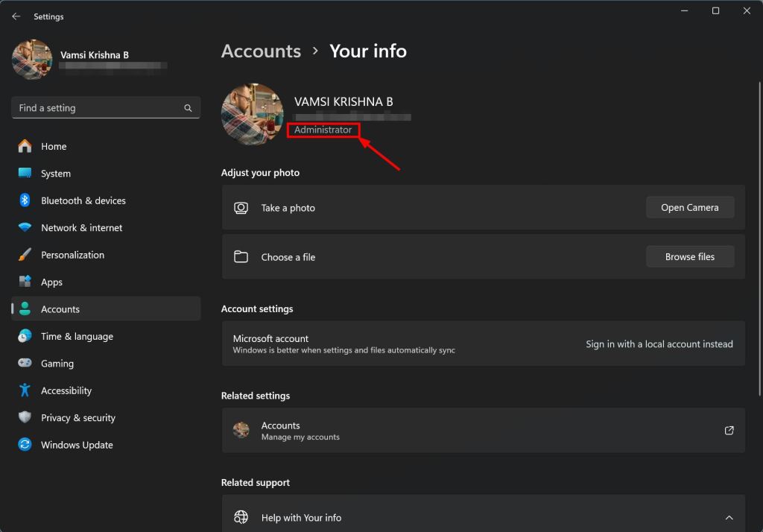The height and width of the screenshot is (532, 763).
Task: Click the search magnifier icon
Action: pyautogui.click(x=188, y=108)
